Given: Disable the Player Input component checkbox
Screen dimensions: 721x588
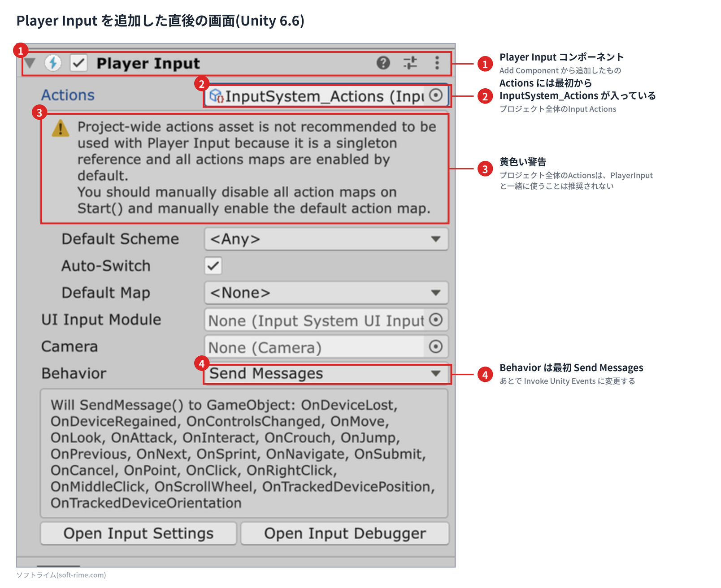Looking at the screenshot, I should point(78,63).
